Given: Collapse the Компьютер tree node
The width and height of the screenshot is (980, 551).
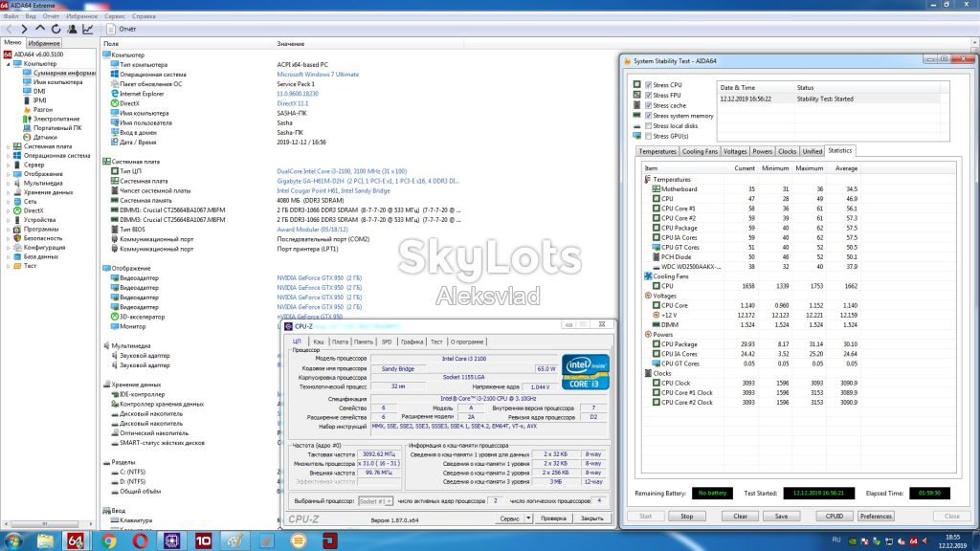Looking at the screenshot, I should (8, 64).
